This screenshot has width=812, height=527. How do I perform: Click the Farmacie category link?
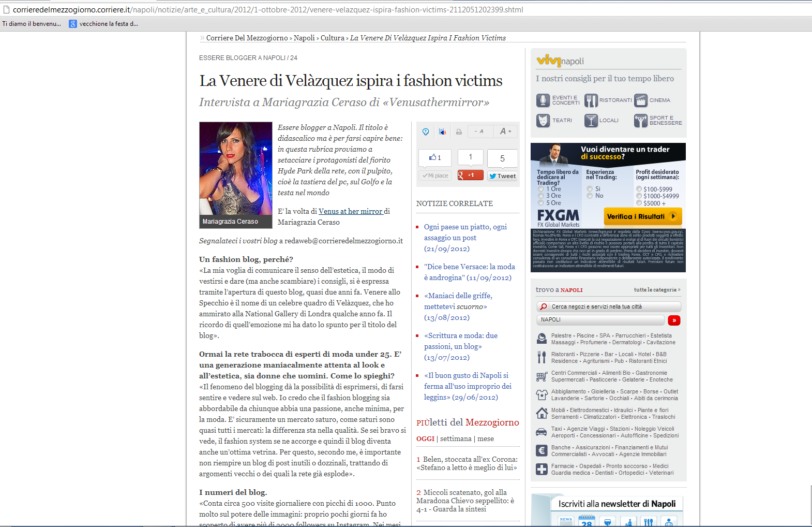[563, 466]
